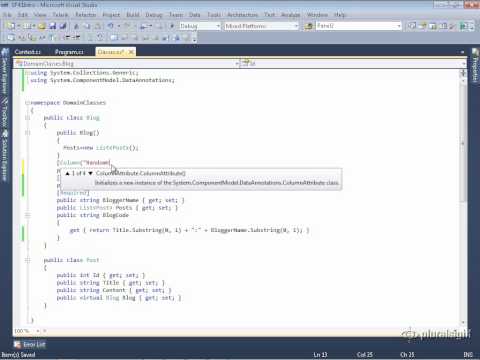
Task: Open the File menu
Action: click(x=7, y=15)
